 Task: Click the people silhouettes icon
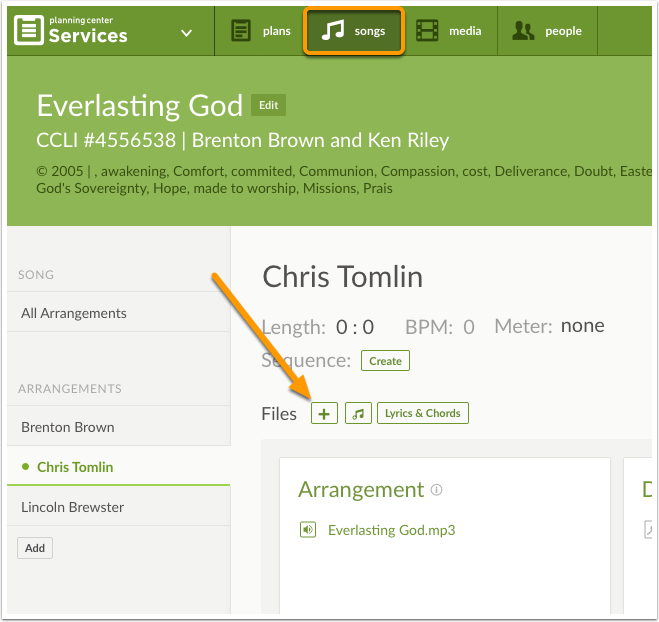[523, 31]
